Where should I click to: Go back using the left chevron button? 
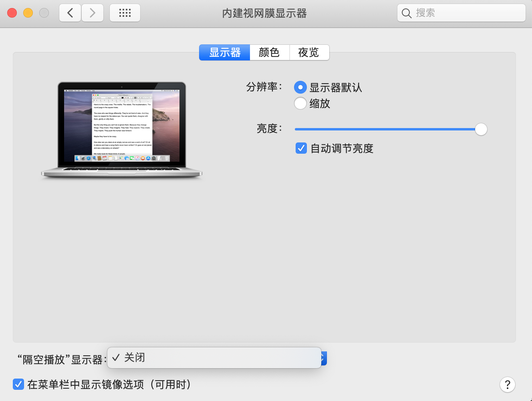coord(70,13)
